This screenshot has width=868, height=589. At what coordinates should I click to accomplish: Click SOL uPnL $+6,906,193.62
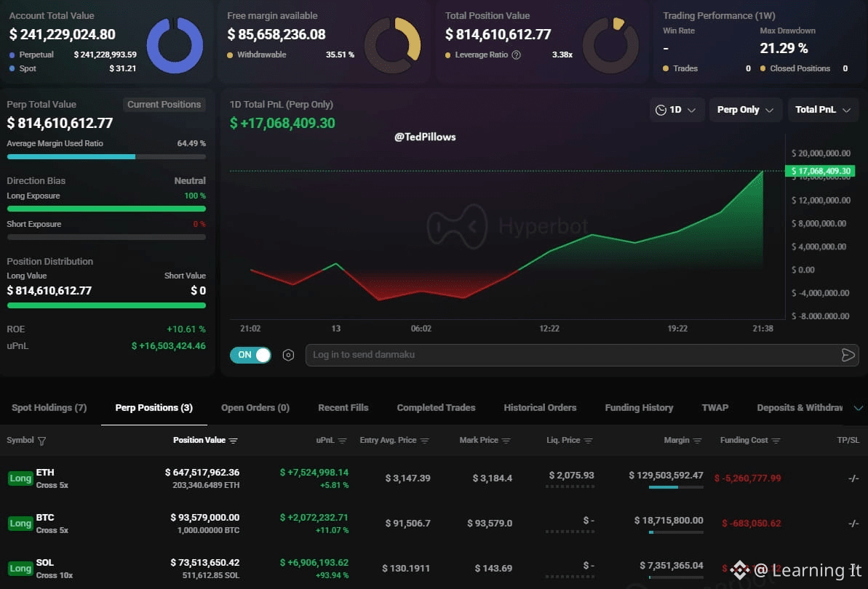314,562
